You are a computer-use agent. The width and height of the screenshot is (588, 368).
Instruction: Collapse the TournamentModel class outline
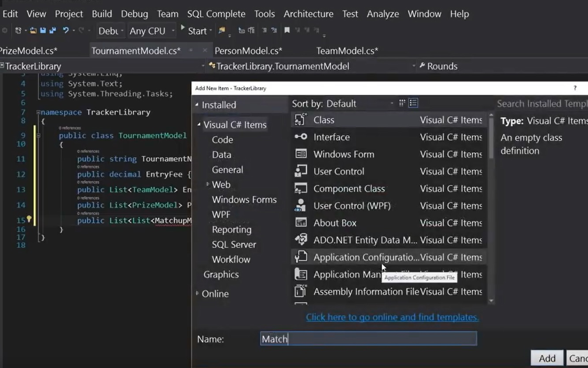38,136
